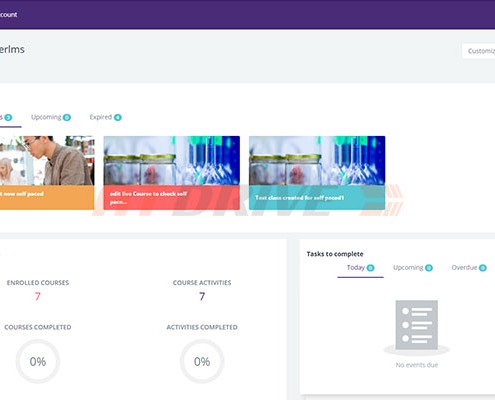Click the Course Activities value 7
Viewport: 495px width, 400px height.
(202, 296)
